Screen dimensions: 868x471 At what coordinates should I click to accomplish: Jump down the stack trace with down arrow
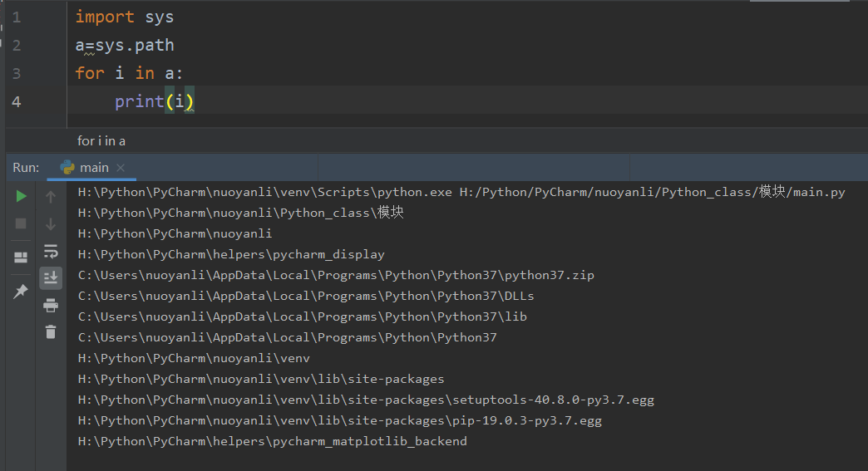pyautogui.click(x=51, y=224)
